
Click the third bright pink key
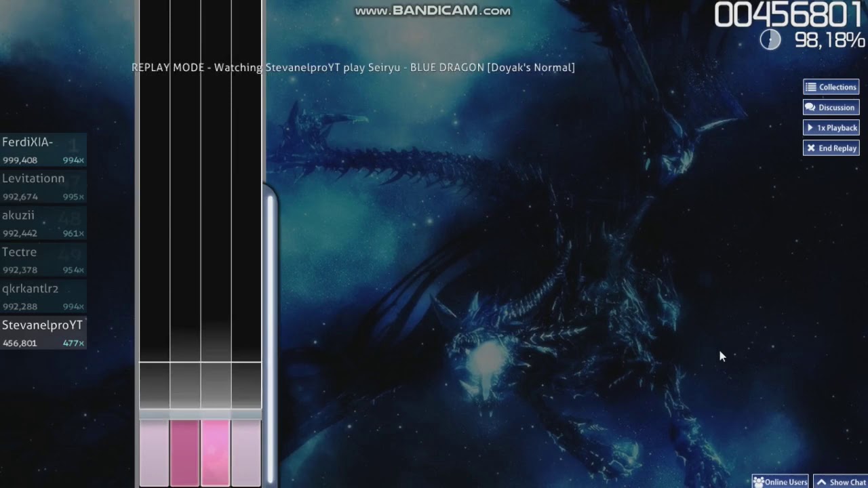point(215,453)
